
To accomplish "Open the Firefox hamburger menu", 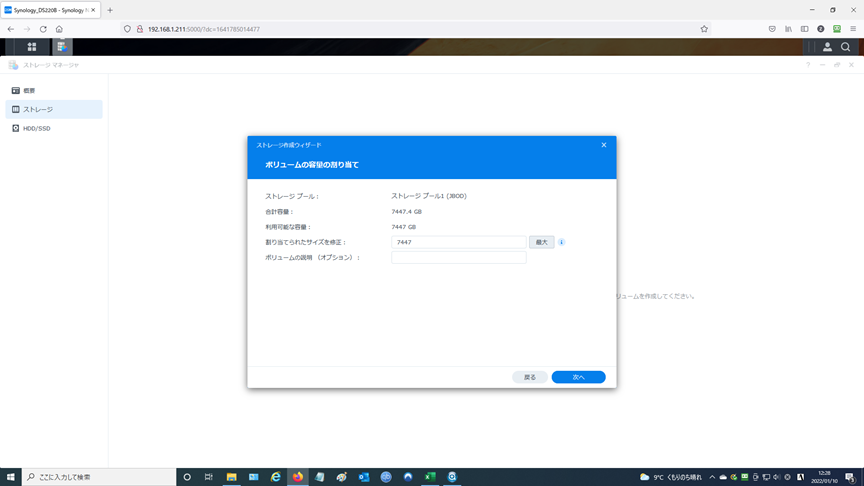I will pos(853,29).
